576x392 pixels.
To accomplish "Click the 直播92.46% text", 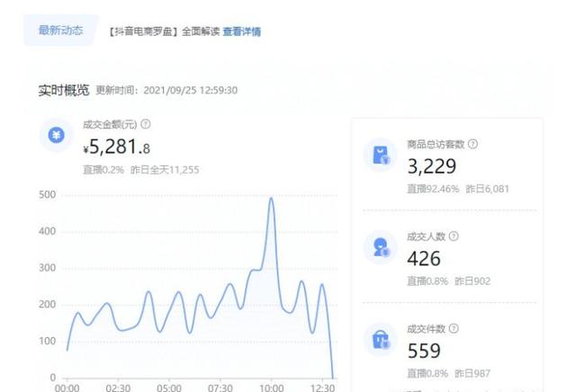I will (433, 189).
